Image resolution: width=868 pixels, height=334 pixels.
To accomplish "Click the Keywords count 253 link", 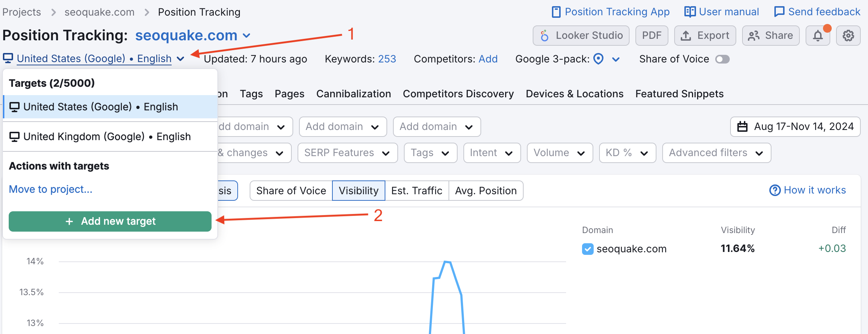I will click(387, 59).
